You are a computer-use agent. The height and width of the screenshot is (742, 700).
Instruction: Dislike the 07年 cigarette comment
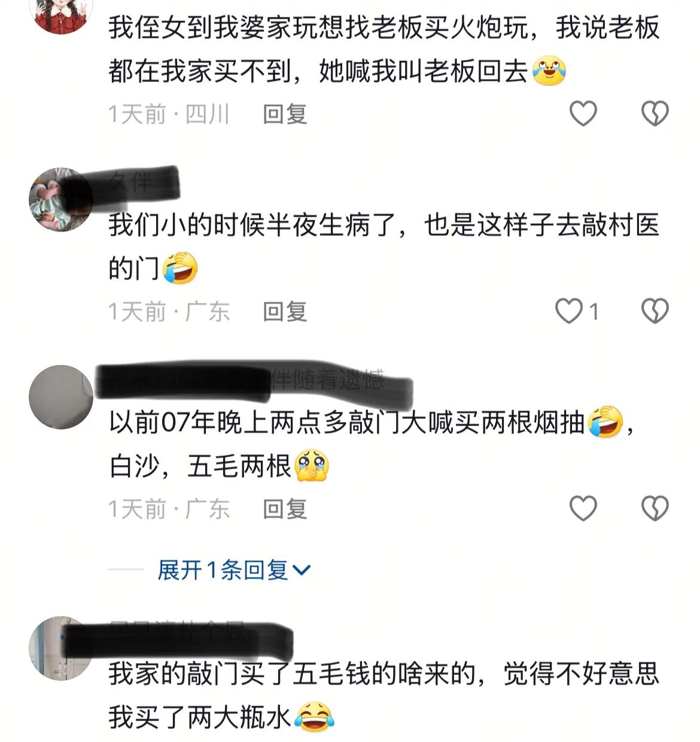click(655, 509)
